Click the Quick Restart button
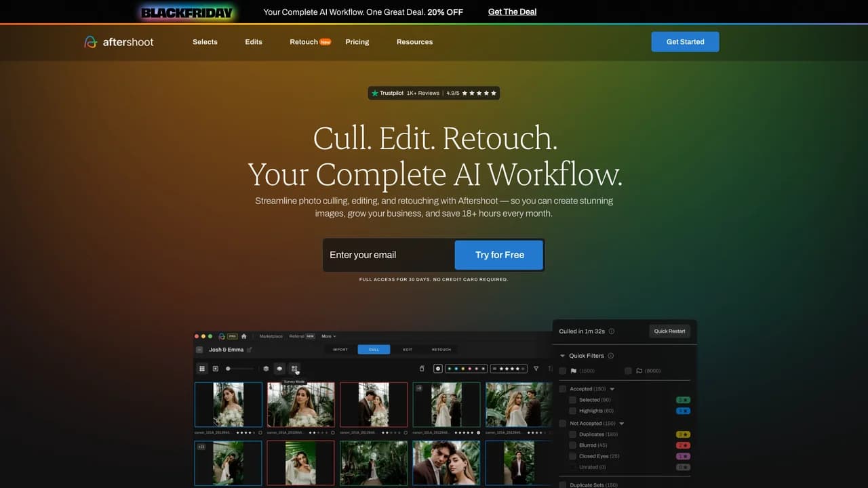 tap(669, 331)
